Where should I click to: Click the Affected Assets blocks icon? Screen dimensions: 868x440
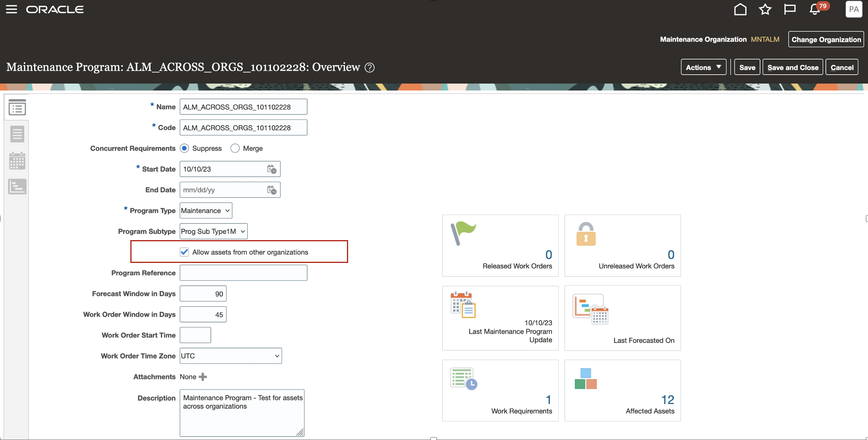tap(586, 379)
